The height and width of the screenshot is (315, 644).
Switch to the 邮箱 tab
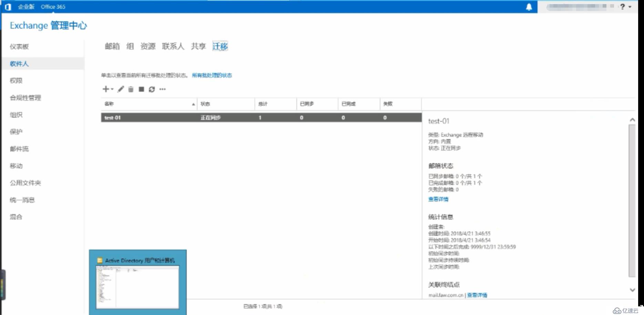[112, 46]
